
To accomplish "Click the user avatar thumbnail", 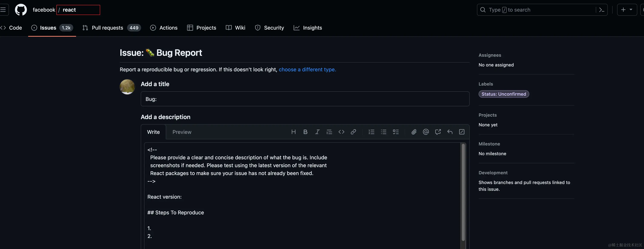I will point(127,87).
